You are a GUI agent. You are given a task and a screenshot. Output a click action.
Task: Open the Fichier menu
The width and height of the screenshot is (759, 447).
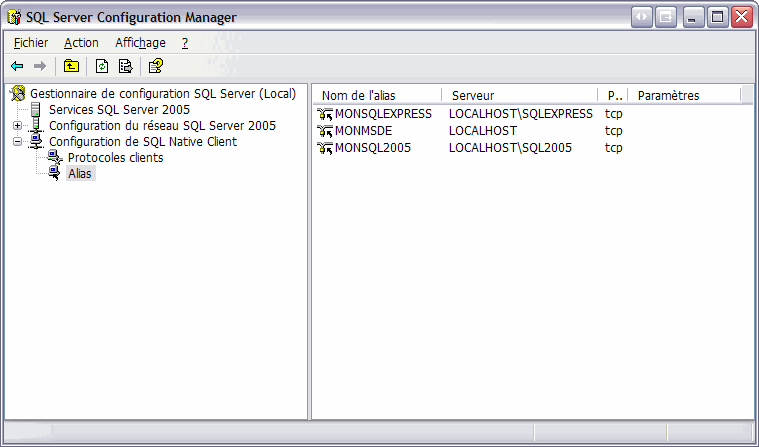click(x=31, y=43)
